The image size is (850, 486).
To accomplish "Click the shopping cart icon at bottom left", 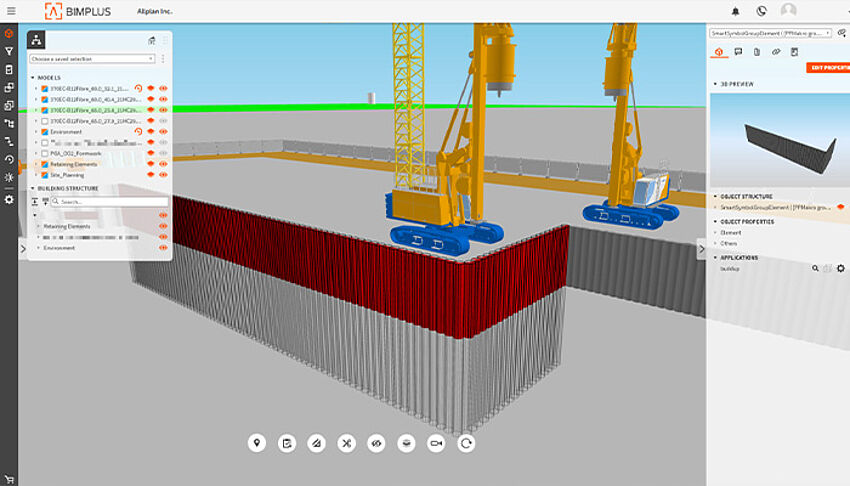I will [x=9, y=477].
